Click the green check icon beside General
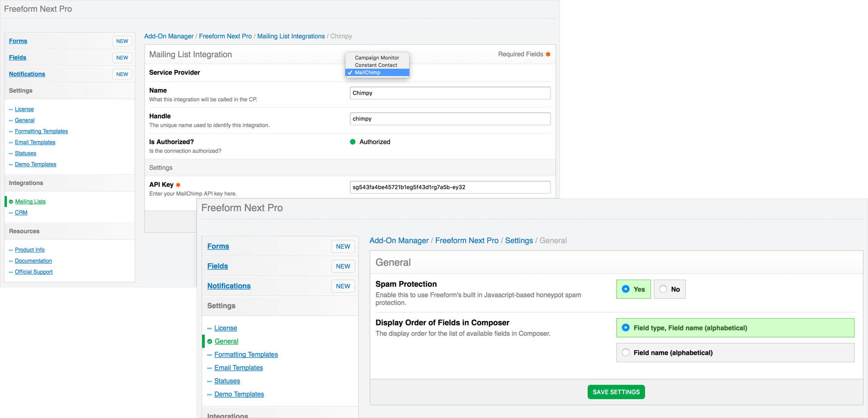This screenshot has height=418, width=868. (210, 341)
